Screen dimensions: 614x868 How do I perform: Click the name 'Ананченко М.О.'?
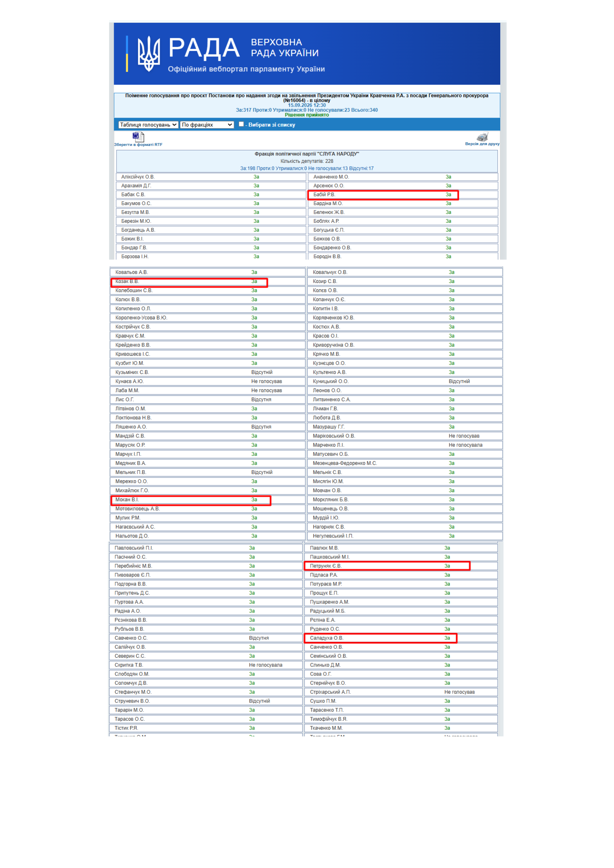(331, 177)
